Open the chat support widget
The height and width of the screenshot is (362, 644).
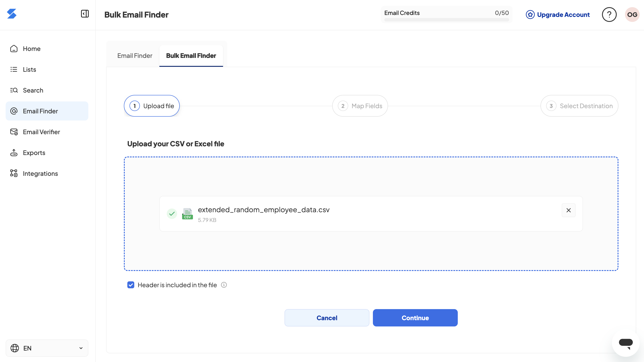pyautogui.click(x=626, y=342)
